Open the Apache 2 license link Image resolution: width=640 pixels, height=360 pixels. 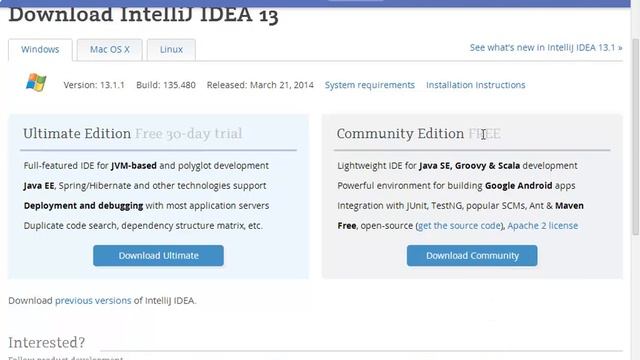[542, 226]
